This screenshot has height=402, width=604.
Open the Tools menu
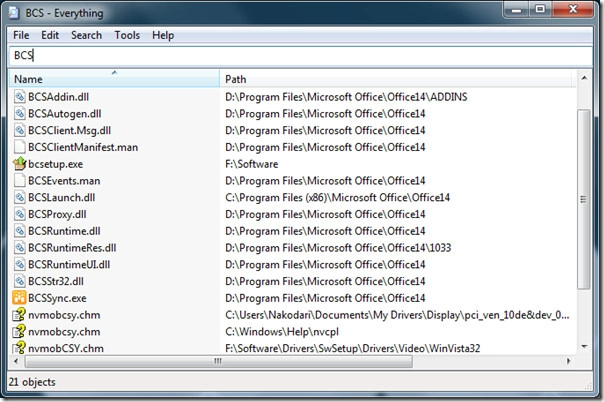(127, 35)
